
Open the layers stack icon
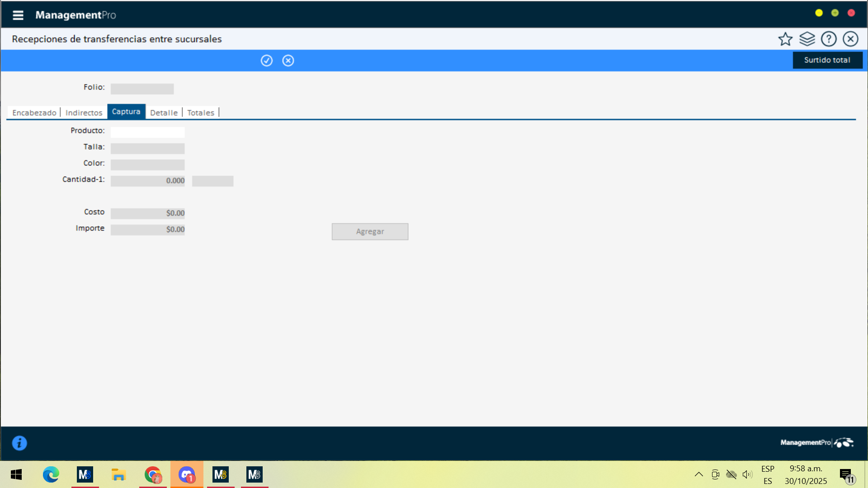[807, 39]
